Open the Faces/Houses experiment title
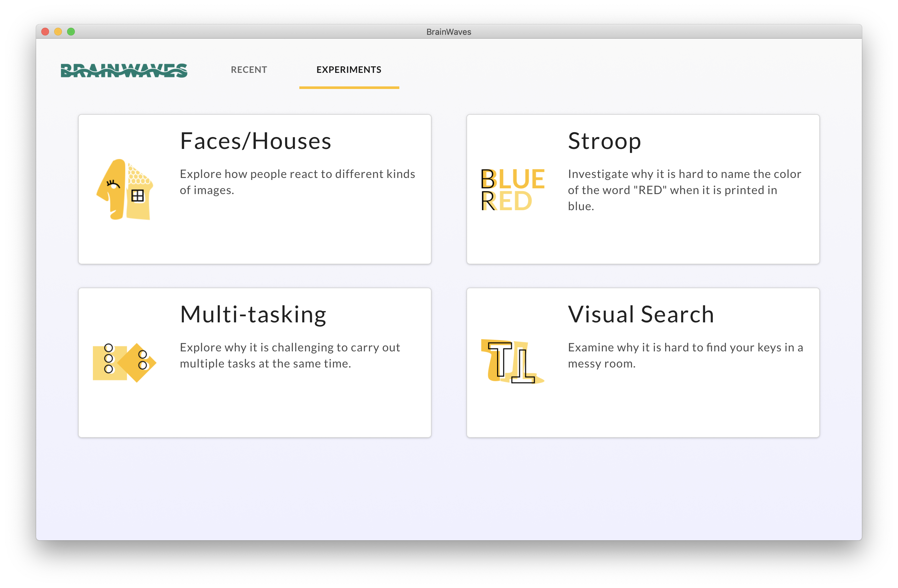Screen dimensions: 898x588 point(255,141)
